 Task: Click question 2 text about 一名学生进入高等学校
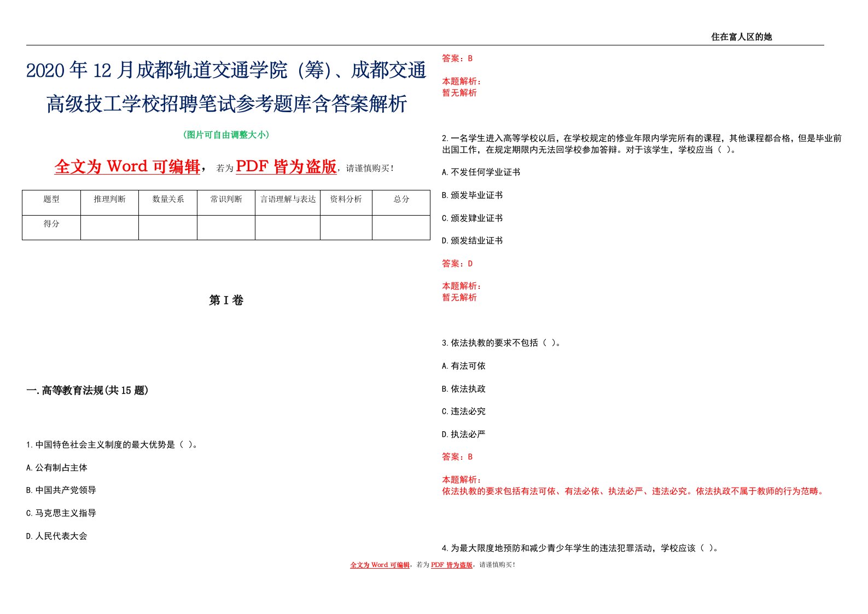pyautogui.click(x=642, y=144)
